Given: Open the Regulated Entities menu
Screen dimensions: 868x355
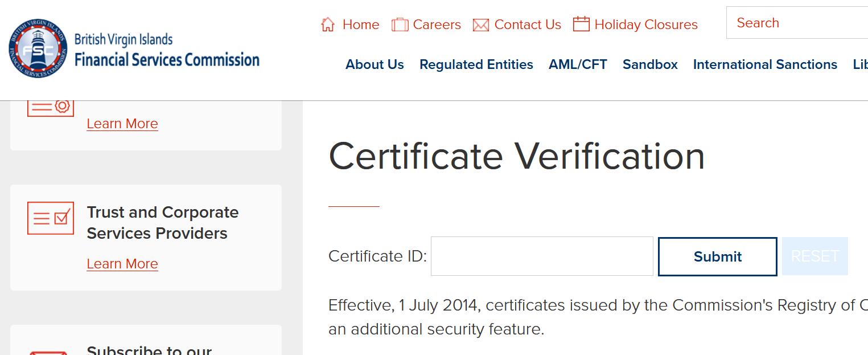Looking at the screenshot, I should [476, 64].
